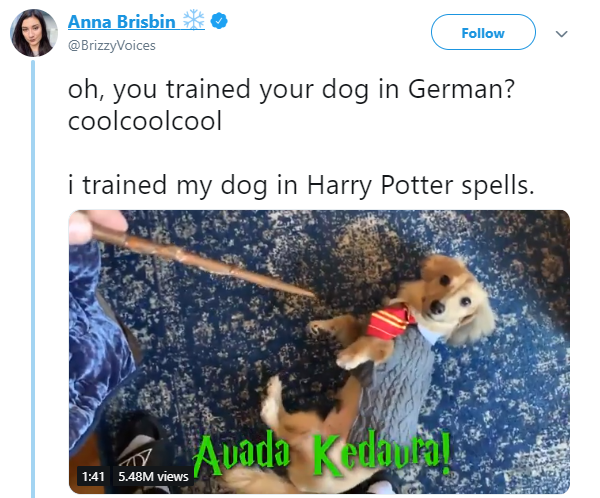Click the snowflake emoji beside the name
Viewport: 600px width, 498px height.
pos(194,20)
